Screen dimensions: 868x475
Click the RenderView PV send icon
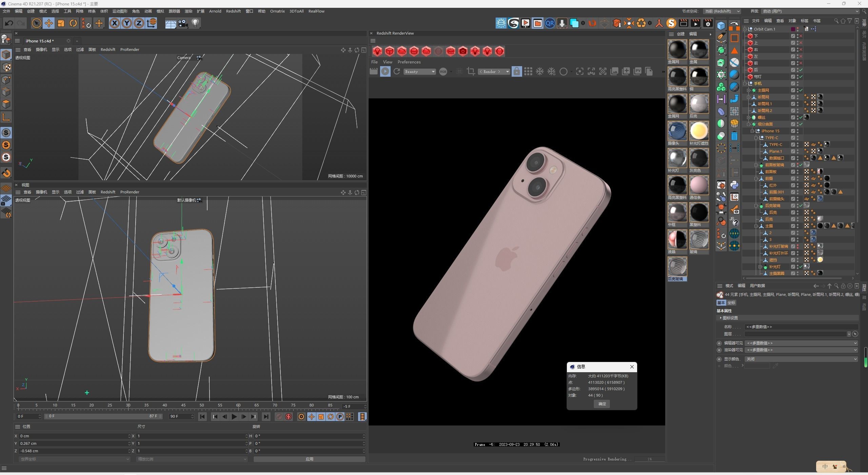pos(637,72)
